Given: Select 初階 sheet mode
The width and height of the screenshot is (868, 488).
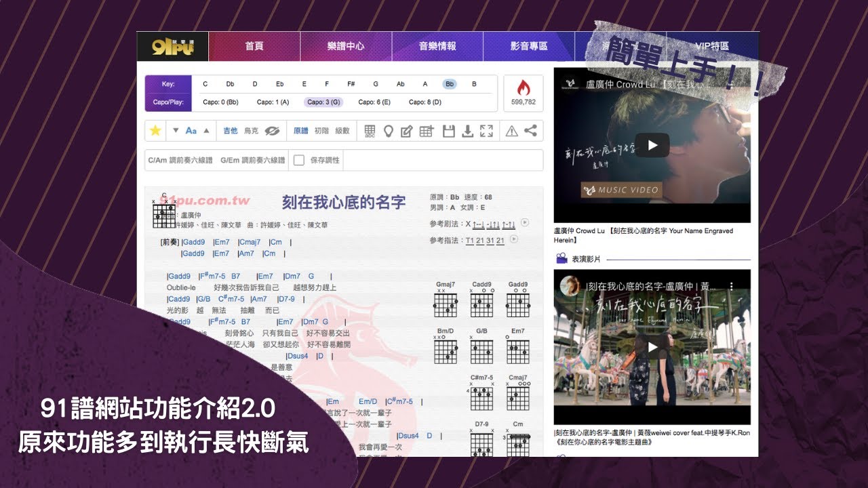Looking at the screenshot, I should pyautogui.click(x=321, y=131).
